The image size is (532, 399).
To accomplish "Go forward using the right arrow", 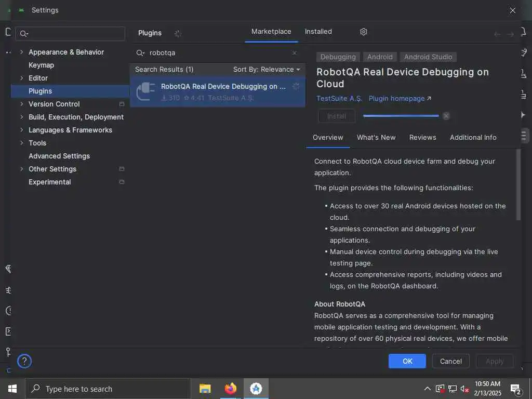I will pos(510,34).
